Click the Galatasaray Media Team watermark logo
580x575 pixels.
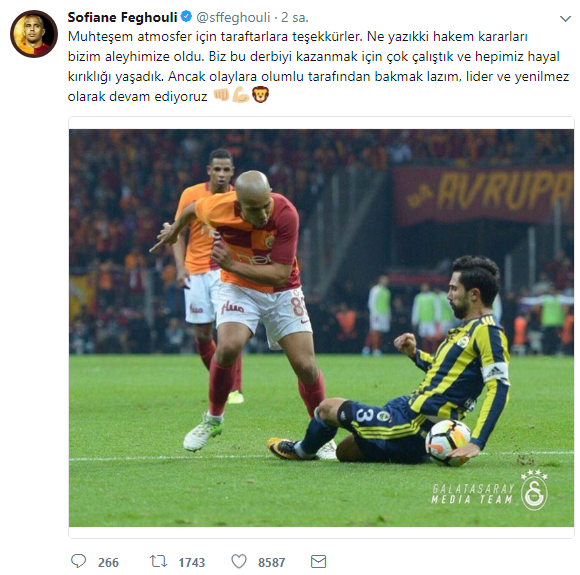point(489,491)
